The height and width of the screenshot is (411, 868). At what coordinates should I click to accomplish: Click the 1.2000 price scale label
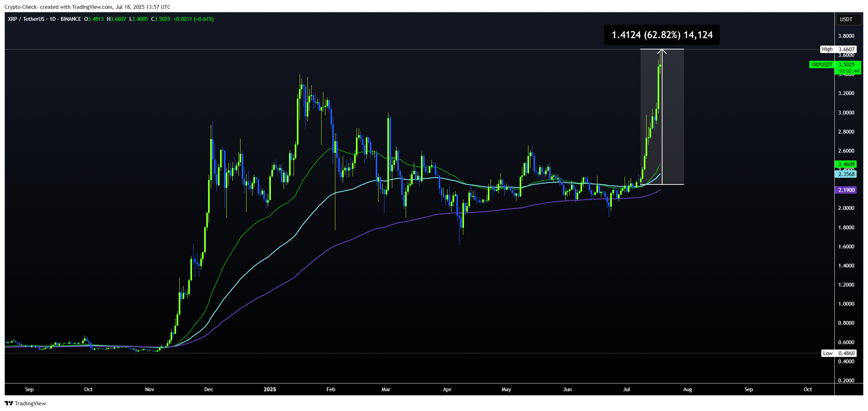pos(846,284)
